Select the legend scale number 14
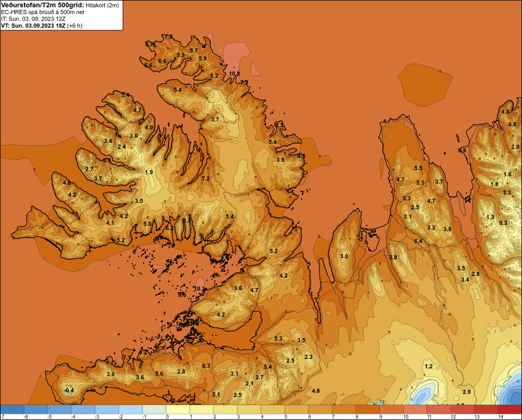Viewport: 522px width, 420px height. (501, 417)
